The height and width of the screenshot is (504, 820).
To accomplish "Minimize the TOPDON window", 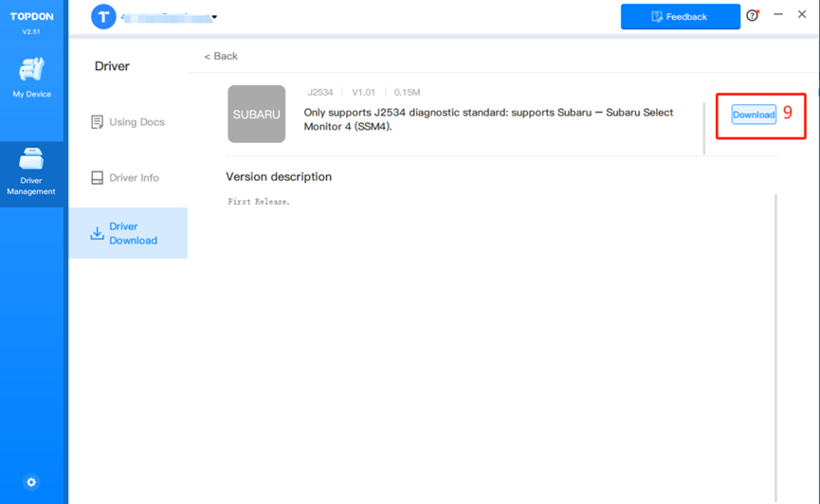I will [x=778, y=14].
